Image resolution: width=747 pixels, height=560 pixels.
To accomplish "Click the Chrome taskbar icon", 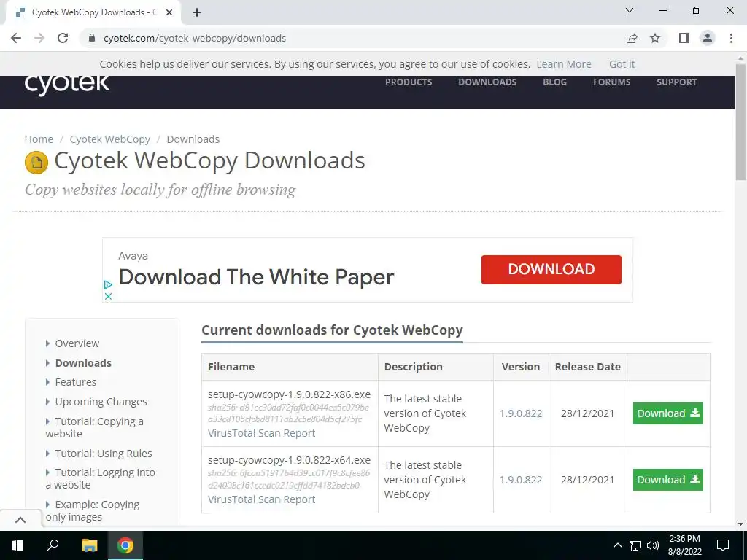I will (125, 545).
